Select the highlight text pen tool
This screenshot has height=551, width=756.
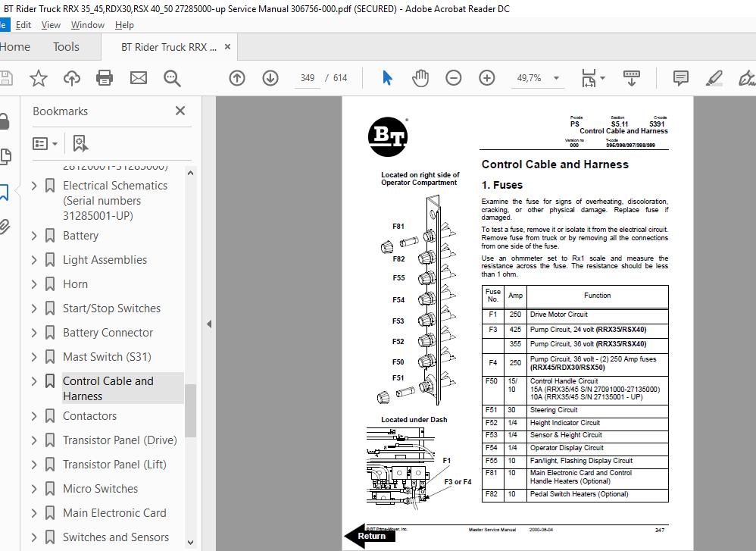tap(714, 77)
